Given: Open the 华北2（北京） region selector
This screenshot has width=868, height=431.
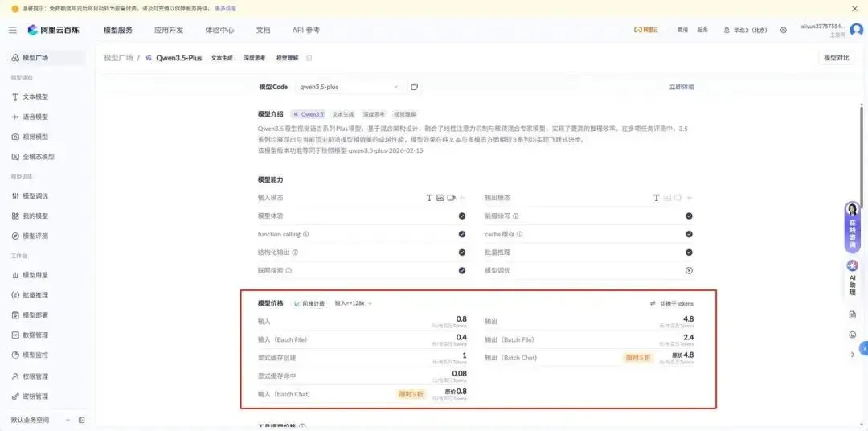Looking at the screenshot, I should point(745,31).
